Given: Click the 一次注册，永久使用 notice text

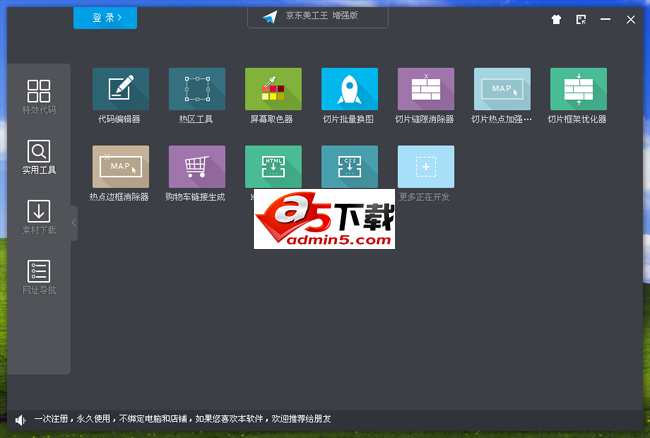Looking at the screenshot, I should (182, 419).
